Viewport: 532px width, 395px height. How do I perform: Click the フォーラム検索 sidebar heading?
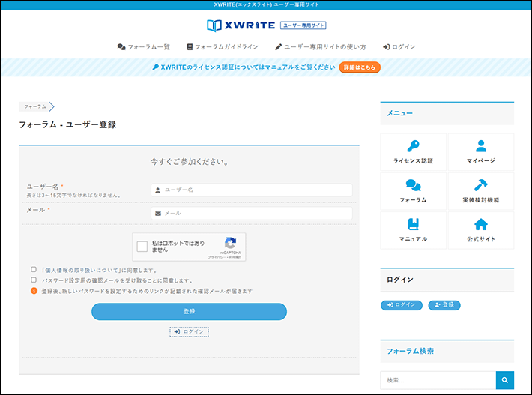point(410,351)
